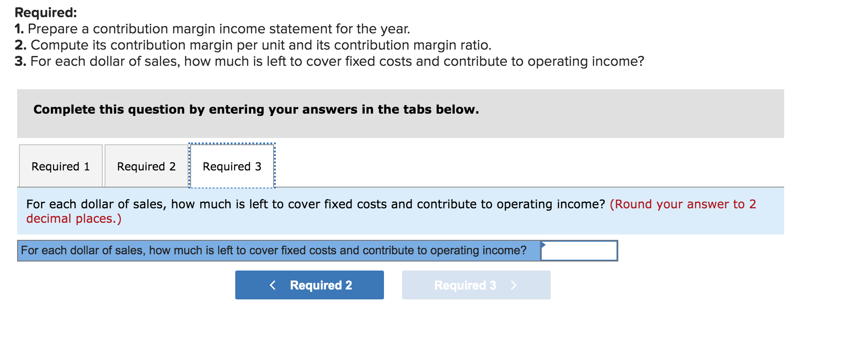Click the disabled Required 3 navigation button
The height and width of the screenshot is (358, 868).
[476, 285]
